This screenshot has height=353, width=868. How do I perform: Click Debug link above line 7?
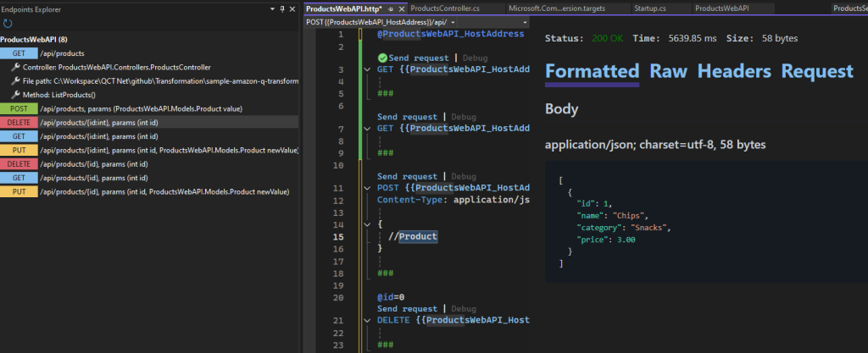point(464,117)
